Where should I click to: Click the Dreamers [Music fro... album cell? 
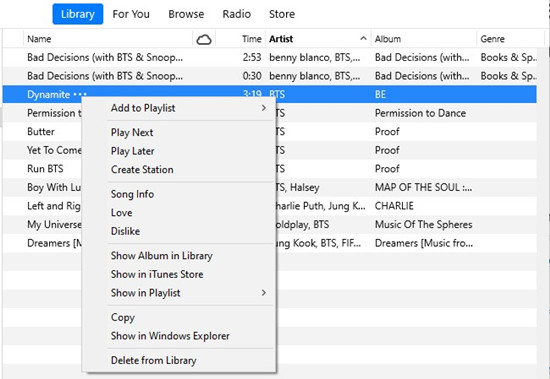(x=424, y=243)
